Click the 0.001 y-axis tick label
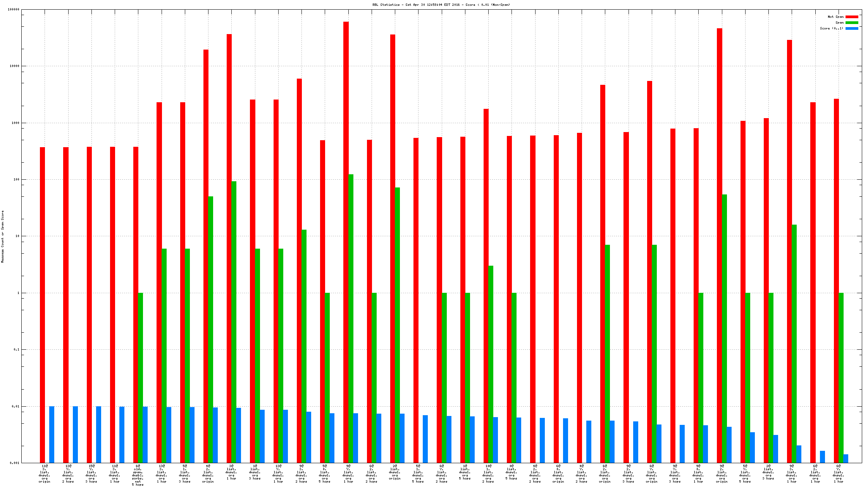Screen dimensions: 868x488 [14, 463]
